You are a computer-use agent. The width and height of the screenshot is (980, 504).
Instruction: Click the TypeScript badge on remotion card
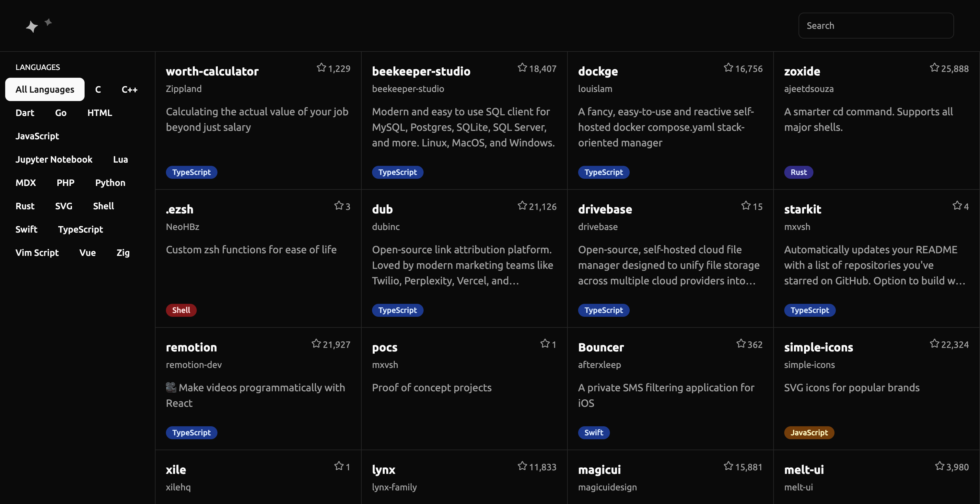[191, 432]
